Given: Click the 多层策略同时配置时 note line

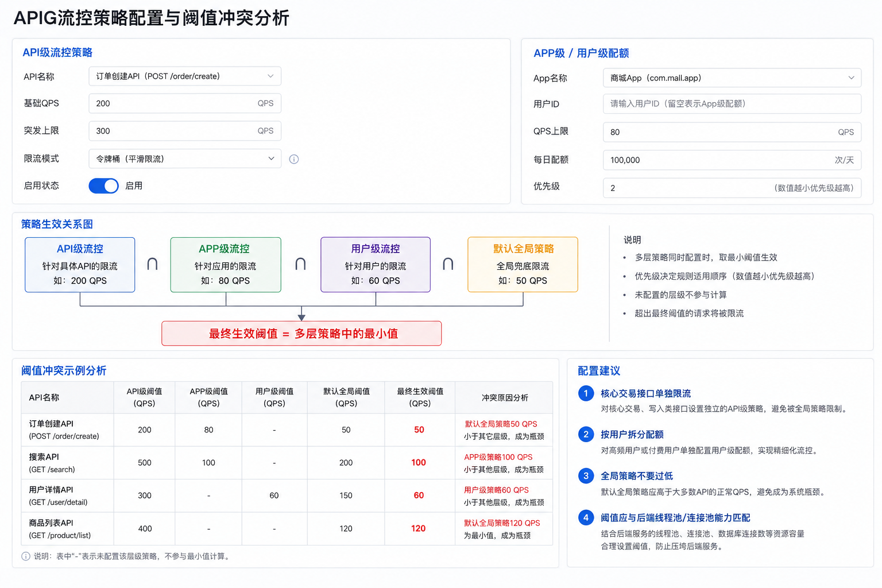Looking at the screenshot, I should coord(706,257).
